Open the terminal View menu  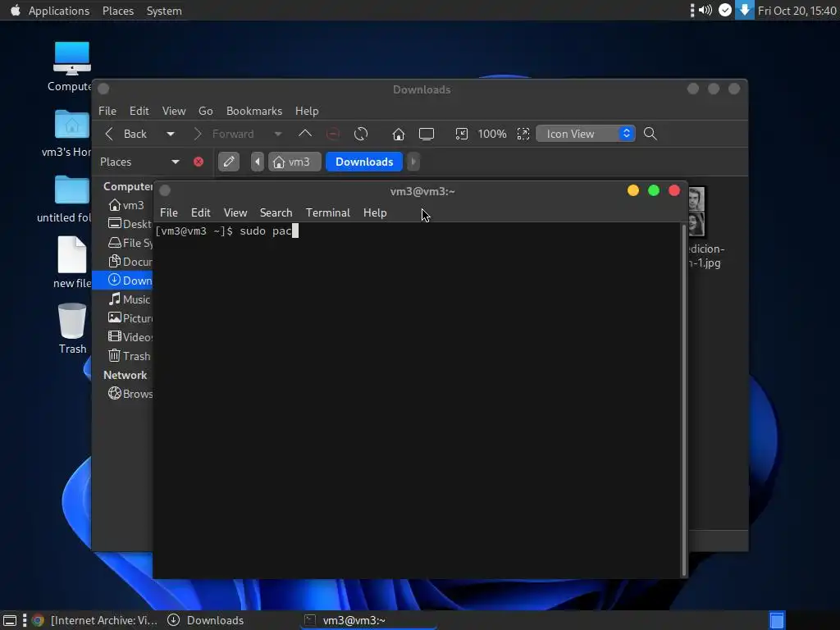[x=235, y=212]
